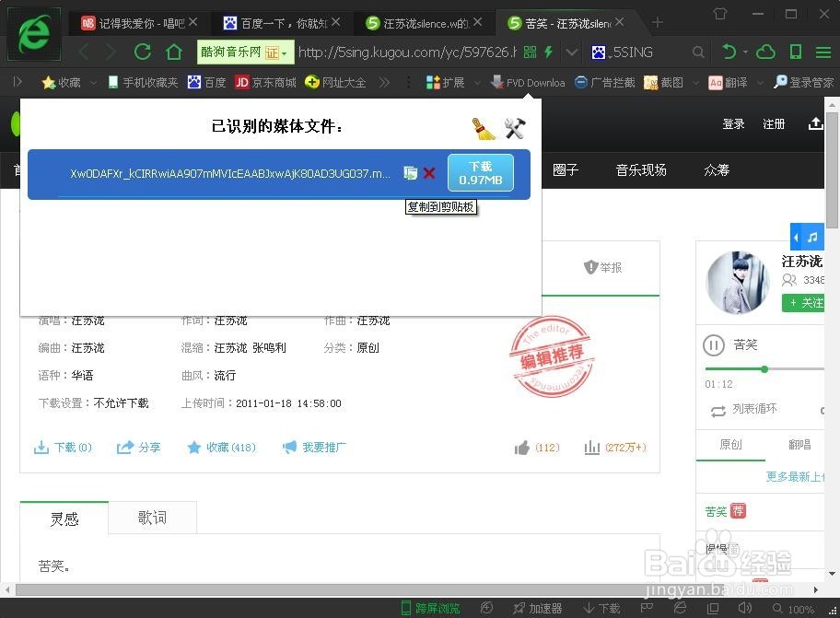Open the translate extension
The width and height of the screenshot is (840, 618).
point(728,83)
